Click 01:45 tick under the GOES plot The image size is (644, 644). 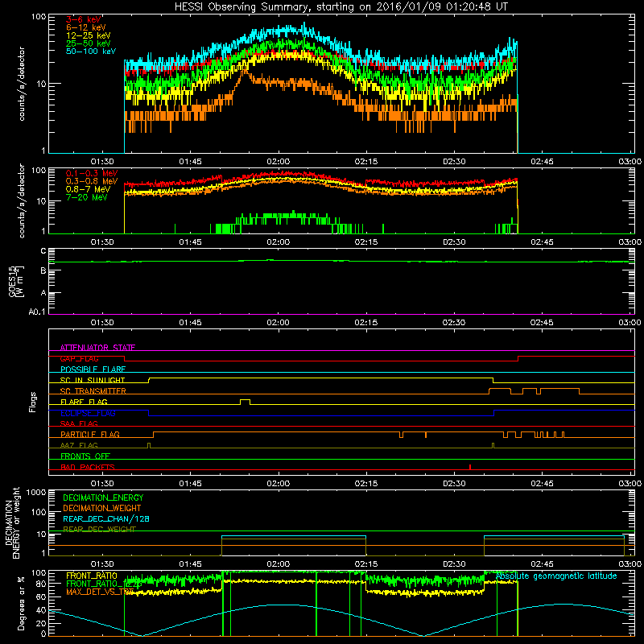point(190,323)
